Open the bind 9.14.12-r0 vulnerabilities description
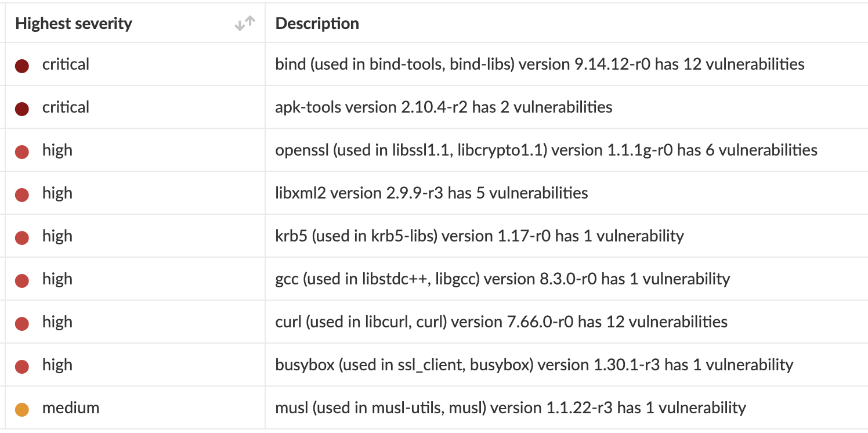Image resolution: width=868 pixels, height=433 pixels. 540,64
